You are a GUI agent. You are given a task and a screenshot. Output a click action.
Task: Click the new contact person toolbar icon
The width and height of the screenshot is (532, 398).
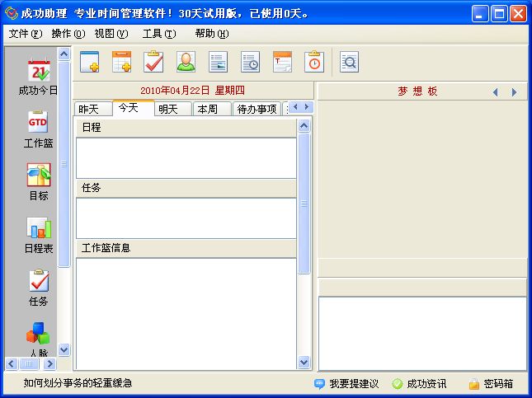[x=186, y=62]
